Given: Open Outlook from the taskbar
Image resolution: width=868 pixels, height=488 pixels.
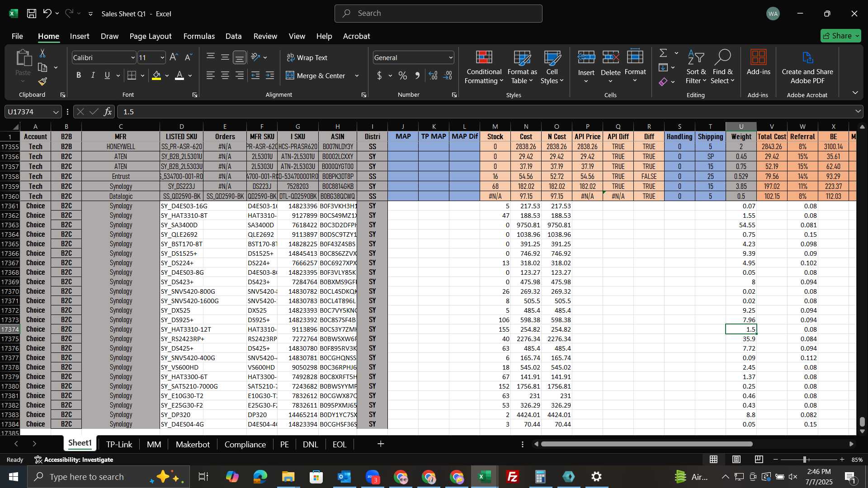Looking at the screenshot, I should tap(344, 477).
